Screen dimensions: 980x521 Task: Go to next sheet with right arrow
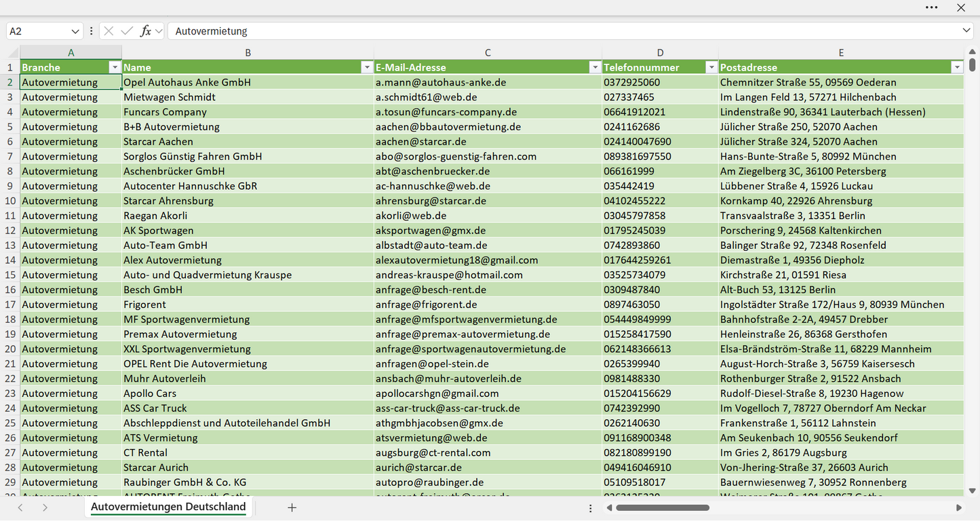coord(45,507)
